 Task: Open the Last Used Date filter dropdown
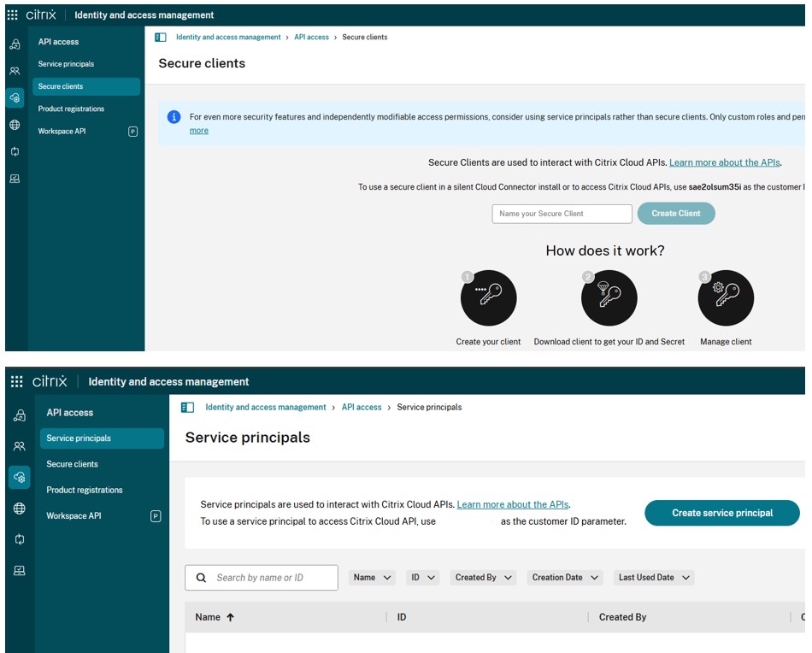coord(654,578)
